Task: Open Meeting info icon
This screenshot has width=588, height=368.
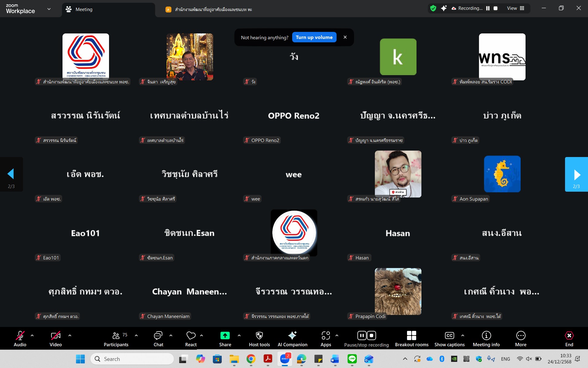Action: 486,336
